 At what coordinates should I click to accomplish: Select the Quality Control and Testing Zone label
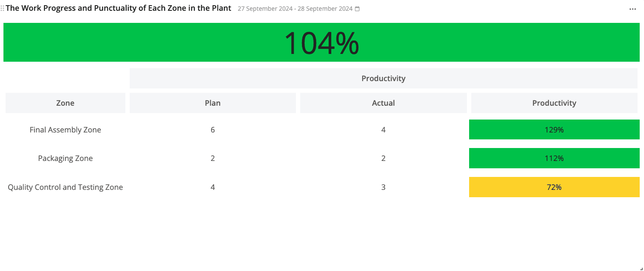[65, 187]
